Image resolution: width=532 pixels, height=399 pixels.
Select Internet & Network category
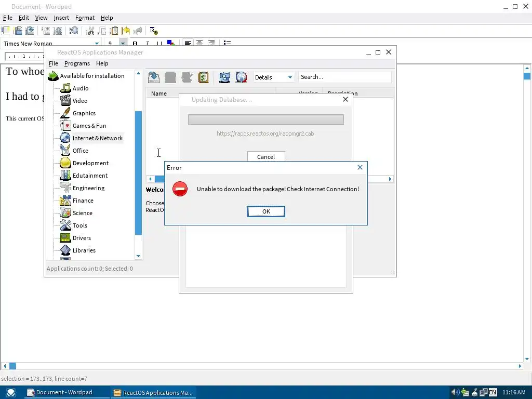tap(97, 138)
